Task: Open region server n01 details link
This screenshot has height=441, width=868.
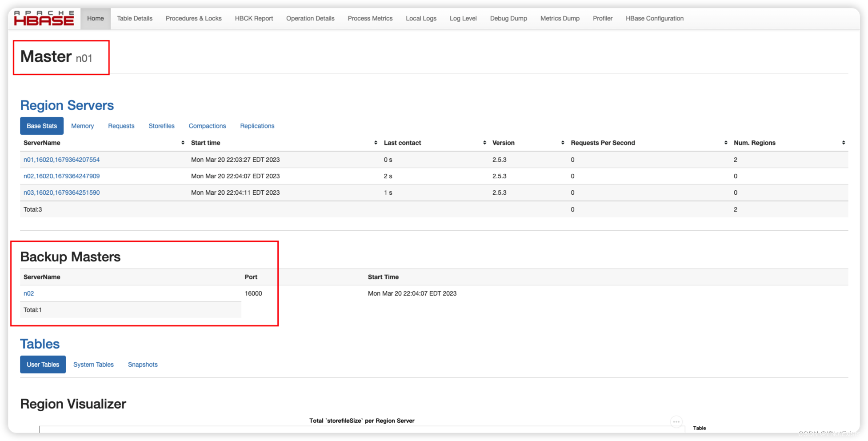Action: (x=61, y=160)
